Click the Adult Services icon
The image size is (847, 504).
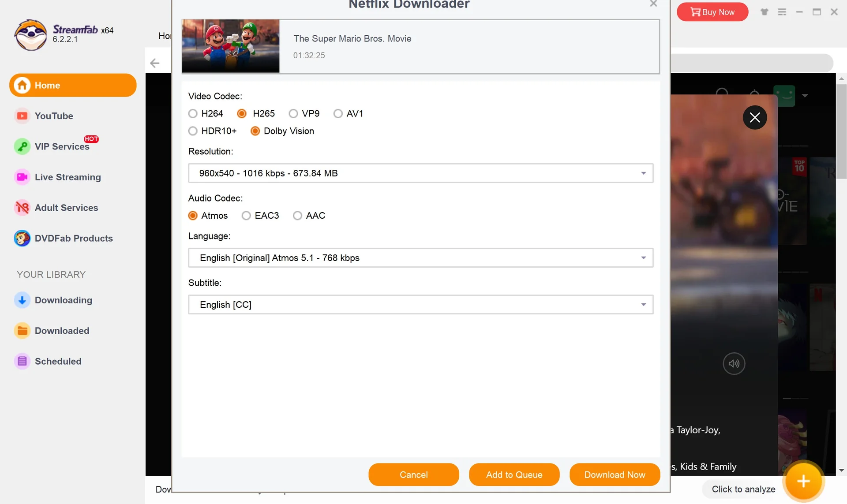22,208
